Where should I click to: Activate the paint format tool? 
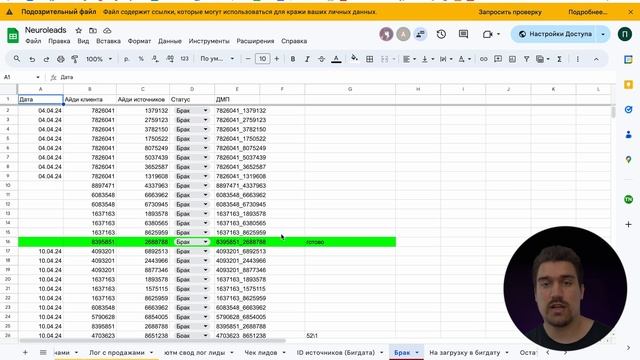(75, 59)
